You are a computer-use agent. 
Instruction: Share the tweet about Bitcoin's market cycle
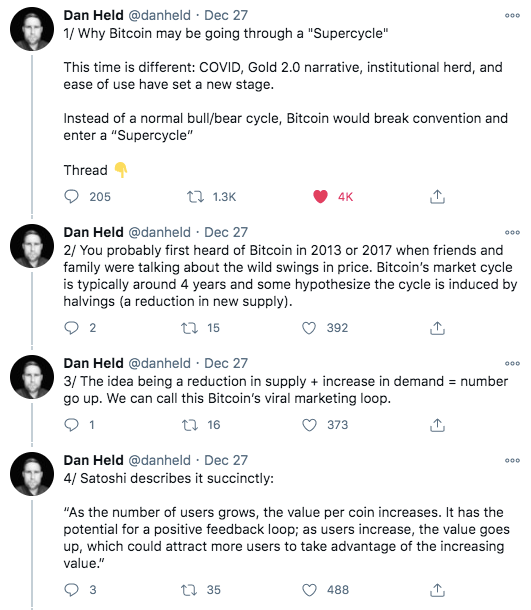pyautogui.click(x=437, y=328)
